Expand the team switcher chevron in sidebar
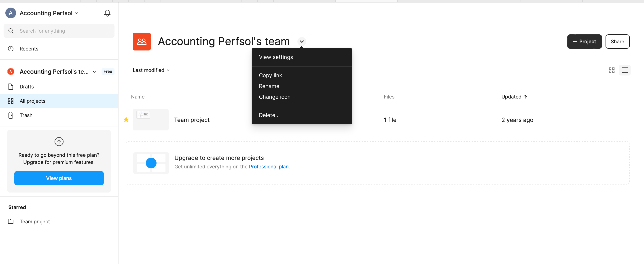 (x=94, y=72)
